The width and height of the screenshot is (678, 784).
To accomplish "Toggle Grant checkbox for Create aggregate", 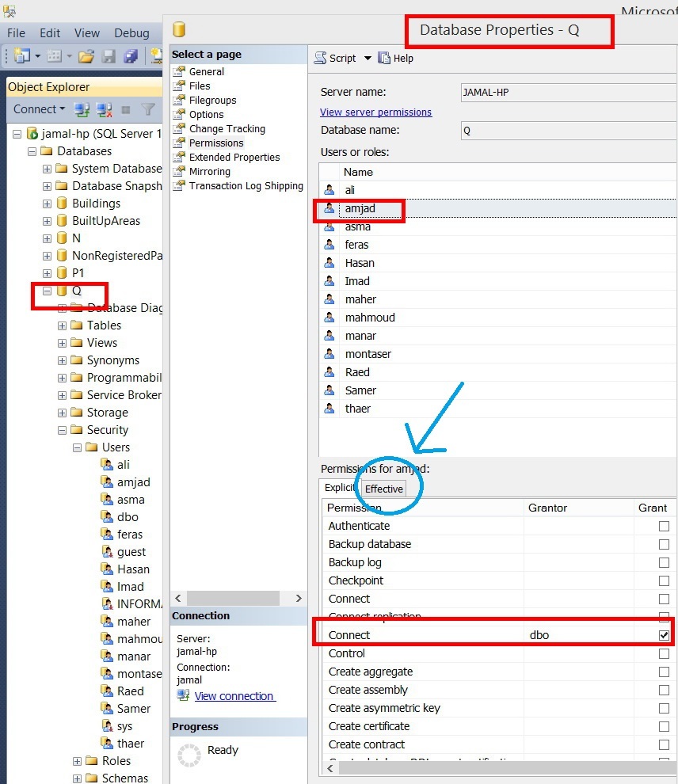I will [x=664, y=672].
